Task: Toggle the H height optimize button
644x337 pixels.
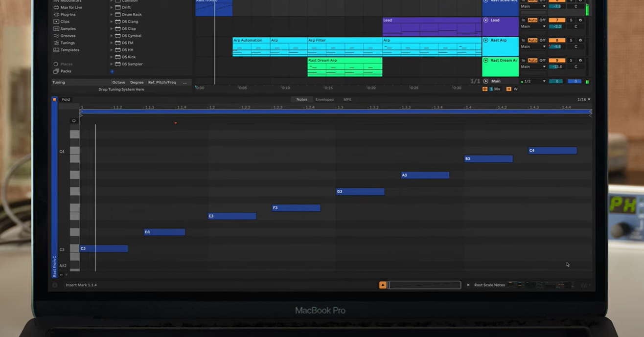Action: coord(509,89)
